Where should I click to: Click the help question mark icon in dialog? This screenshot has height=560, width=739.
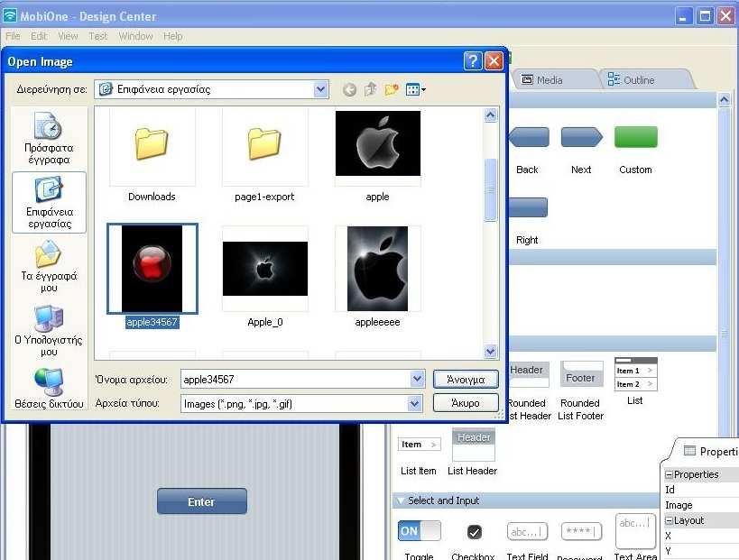(473, 60)
